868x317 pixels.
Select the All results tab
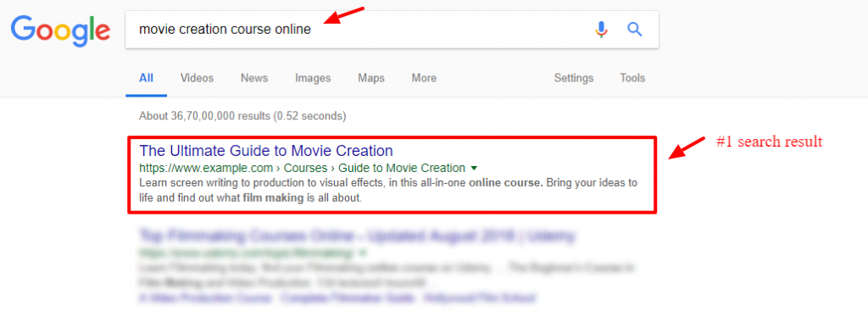(146, 78)
